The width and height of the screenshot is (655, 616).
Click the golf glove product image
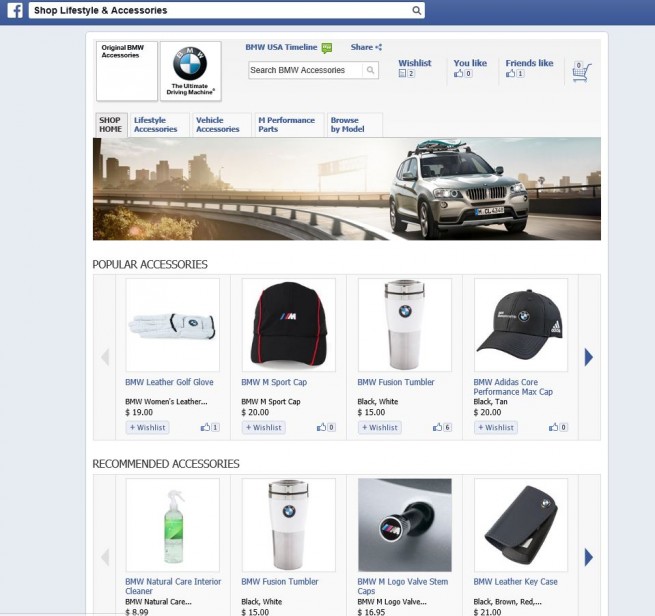click(173, 325)
